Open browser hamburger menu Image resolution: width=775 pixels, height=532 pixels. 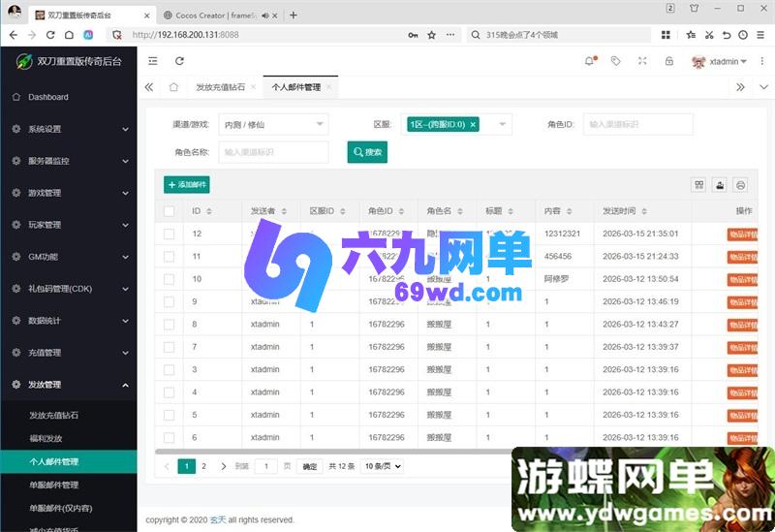point(760,35)
